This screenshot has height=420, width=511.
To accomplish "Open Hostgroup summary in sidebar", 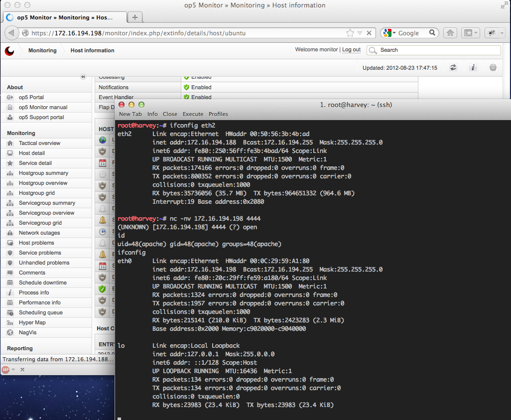I will 44,173.
